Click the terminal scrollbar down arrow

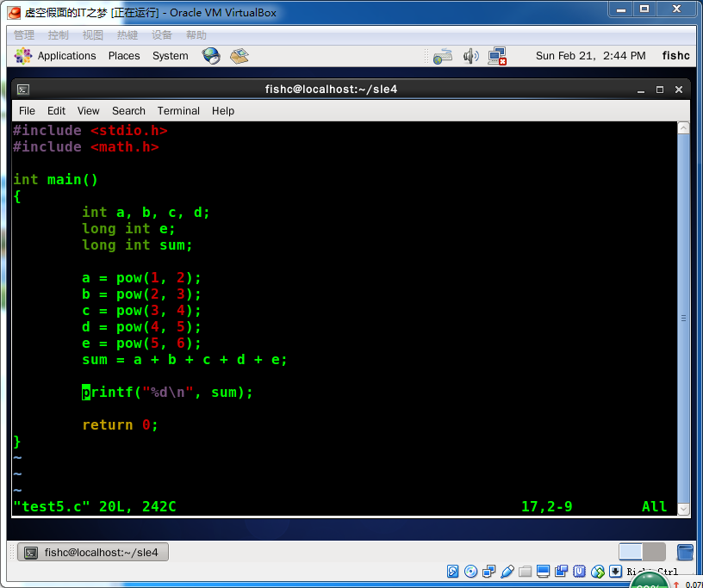[x=684, y=509]
